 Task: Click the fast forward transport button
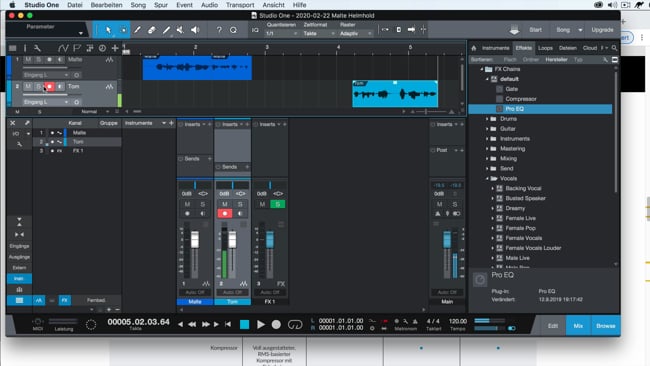coord(205,324)
